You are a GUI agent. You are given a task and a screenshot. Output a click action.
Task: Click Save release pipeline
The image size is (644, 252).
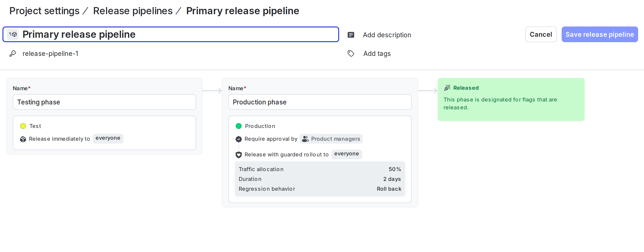coord(600,34)
